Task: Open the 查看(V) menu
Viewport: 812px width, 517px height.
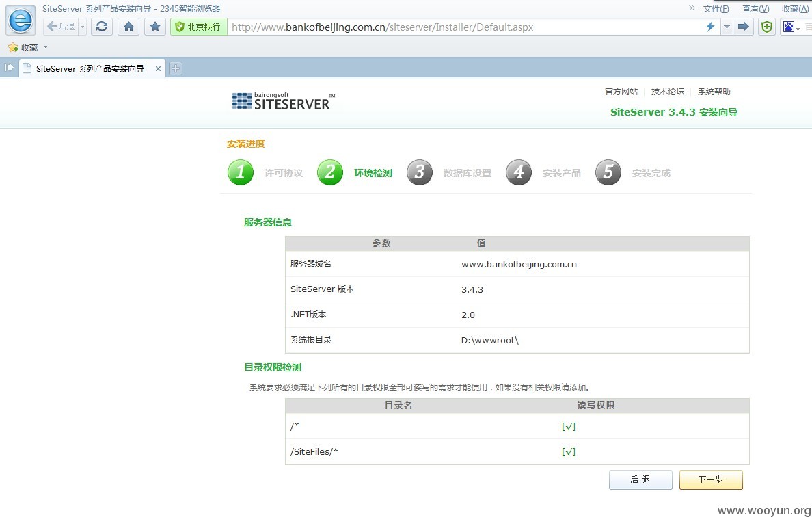Action: [x=755, y=9]
